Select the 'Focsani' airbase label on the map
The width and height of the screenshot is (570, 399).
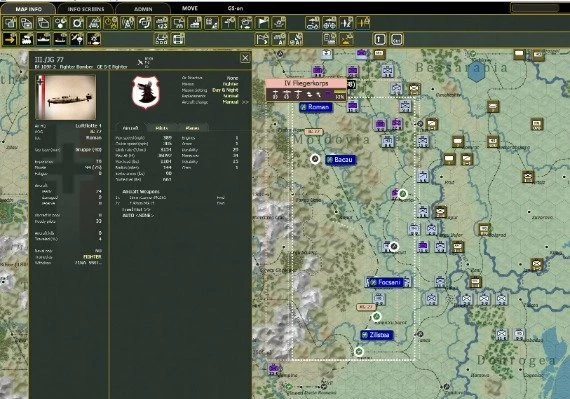tap(385, 282)
